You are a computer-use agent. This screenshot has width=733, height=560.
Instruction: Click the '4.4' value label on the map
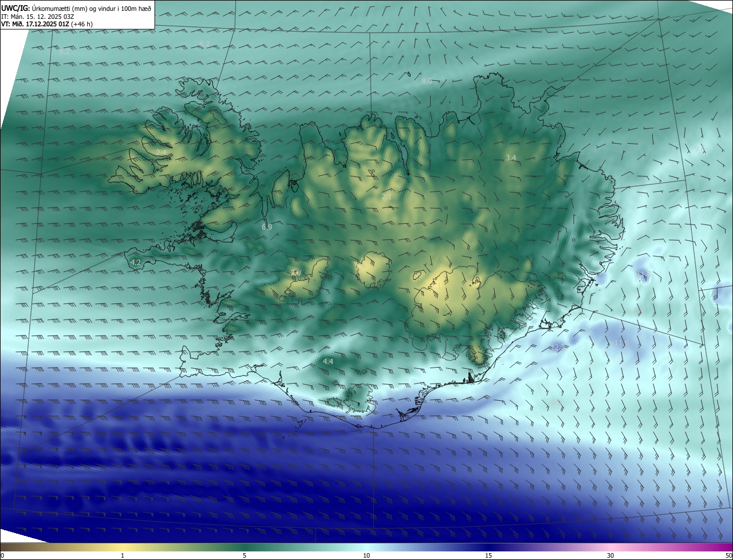[328, 361]
